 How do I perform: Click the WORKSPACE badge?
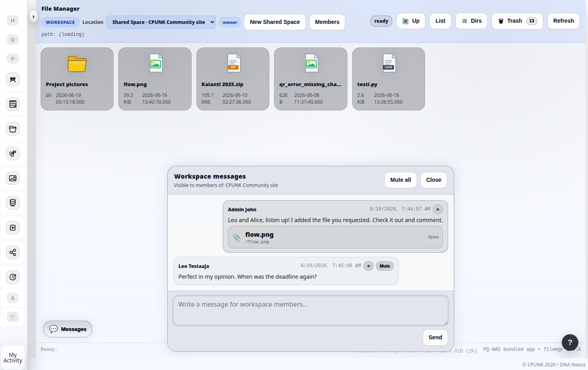(x=60, y=22)
